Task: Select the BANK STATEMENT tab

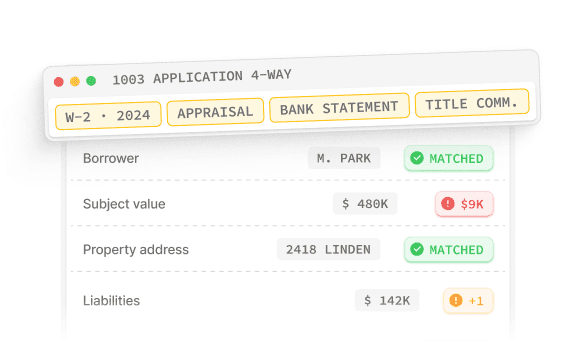Action: coord(339,108)
